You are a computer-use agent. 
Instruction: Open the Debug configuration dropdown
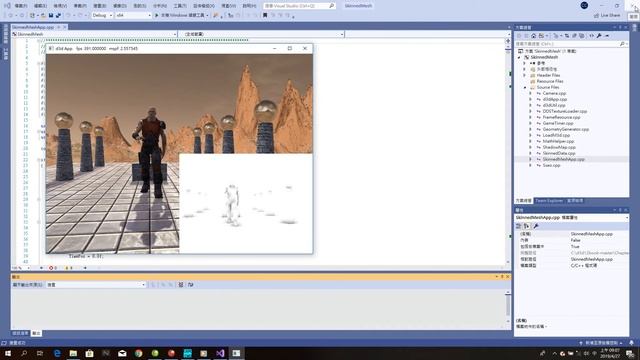pyautogui.click(x=102, y=15)
